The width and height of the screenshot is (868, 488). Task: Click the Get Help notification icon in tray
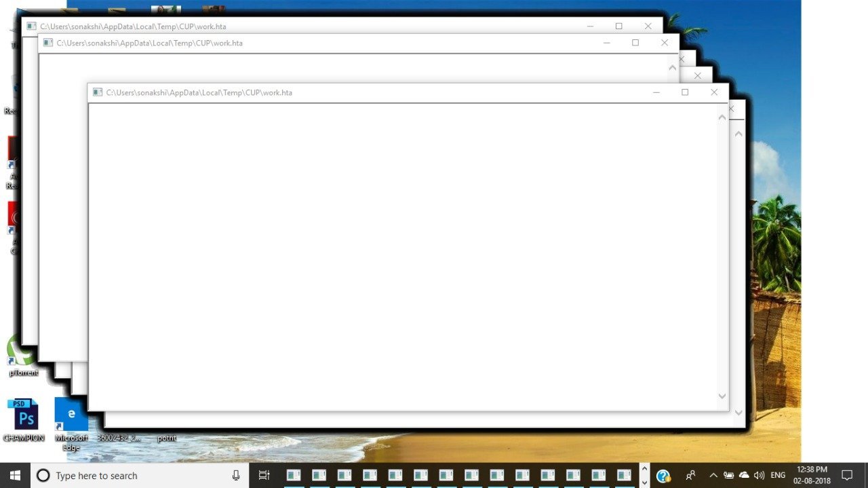pos(664,475)
